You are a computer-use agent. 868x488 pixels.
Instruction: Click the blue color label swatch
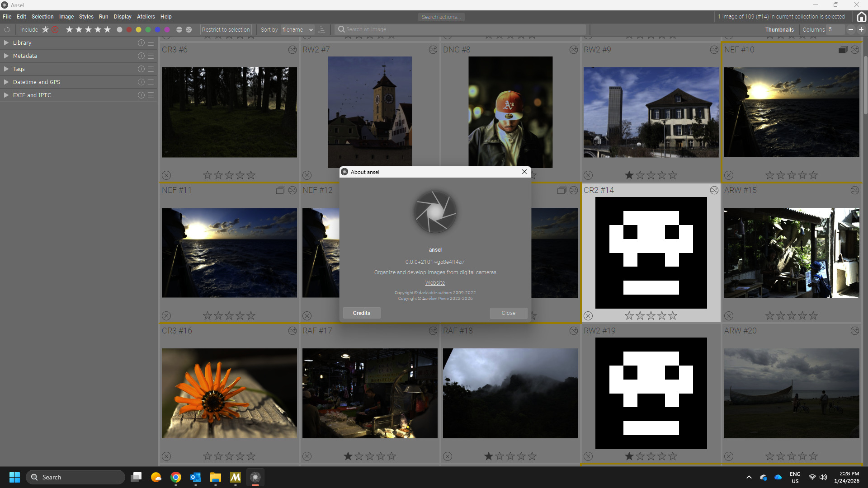pyautogui.click(x=157, y=30)
